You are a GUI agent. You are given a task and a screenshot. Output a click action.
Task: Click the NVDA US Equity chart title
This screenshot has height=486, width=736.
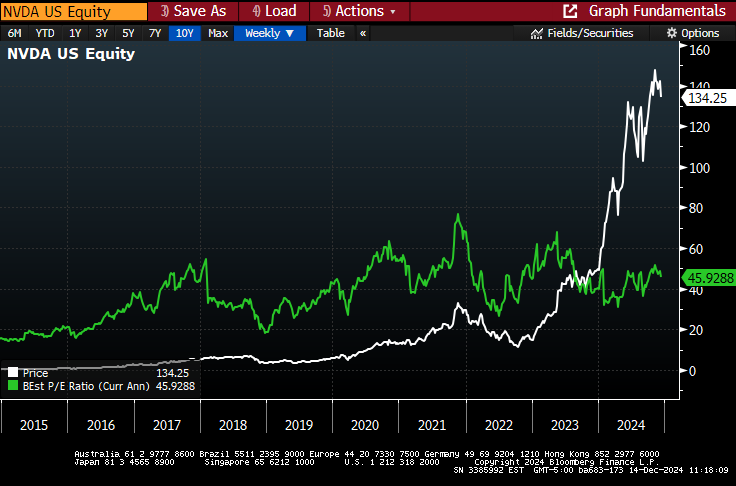click(71, 54)
